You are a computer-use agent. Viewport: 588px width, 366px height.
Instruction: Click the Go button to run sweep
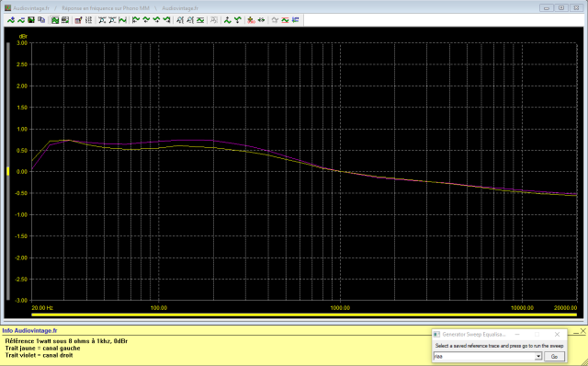[x=554, y=356]
